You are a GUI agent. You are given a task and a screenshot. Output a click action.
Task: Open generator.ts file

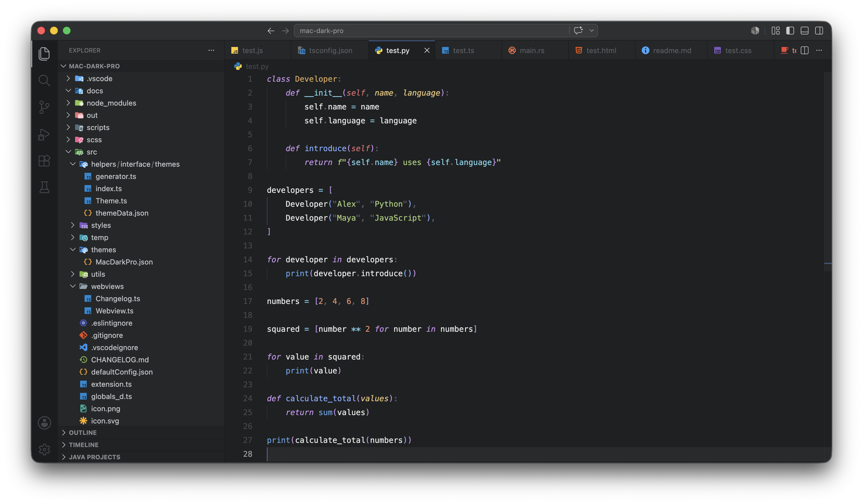[141, 176]
